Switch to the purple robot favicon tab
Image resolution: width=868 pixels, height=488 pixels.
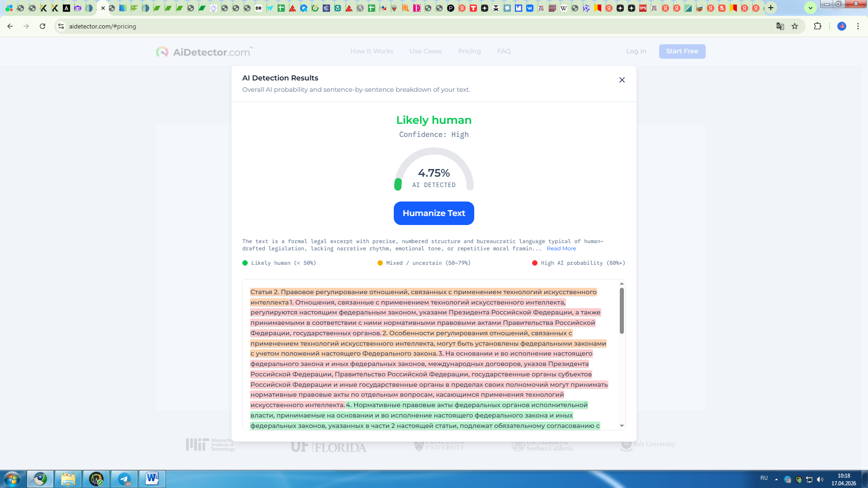[x=78, y=8]
